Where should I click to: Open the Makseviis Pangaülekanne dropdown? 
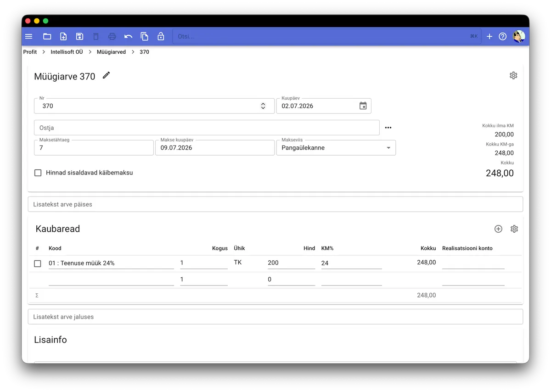(x=336, y=148)
